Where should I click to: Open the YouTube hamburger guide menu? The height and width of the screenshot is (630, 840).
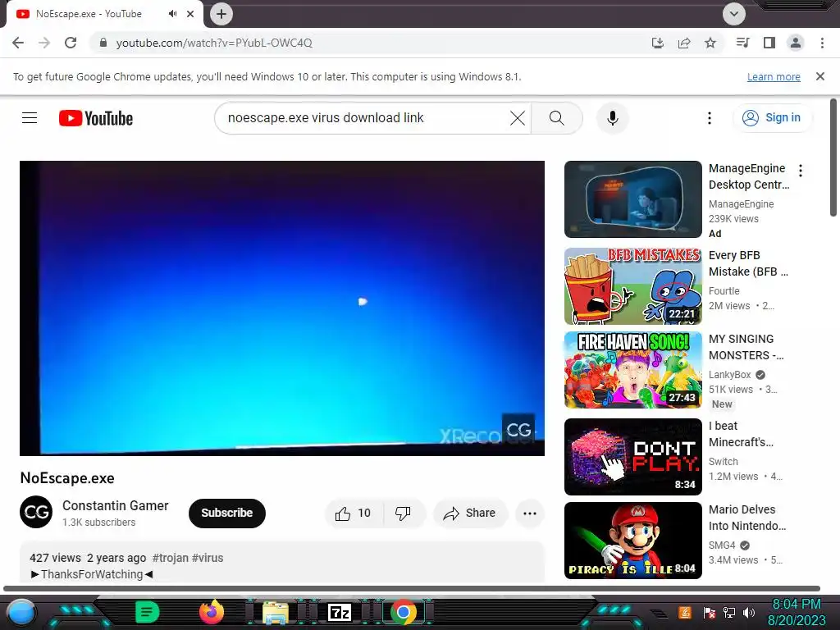[x=30, y=118]
